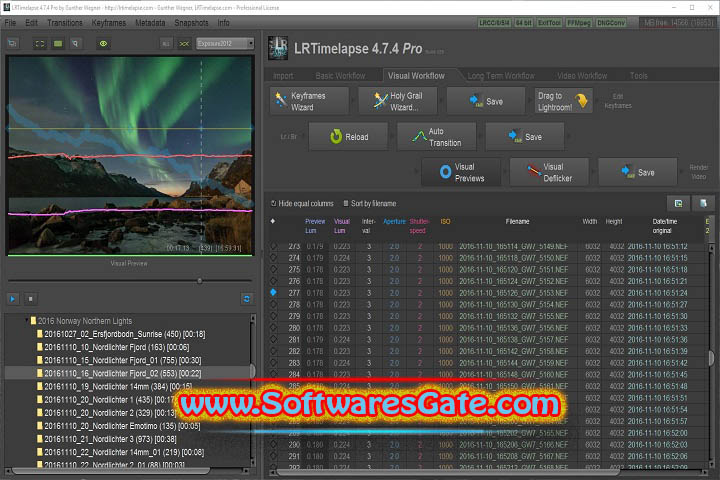
Task: Click the ALL curves button
Action: click(x=166, y=44)
